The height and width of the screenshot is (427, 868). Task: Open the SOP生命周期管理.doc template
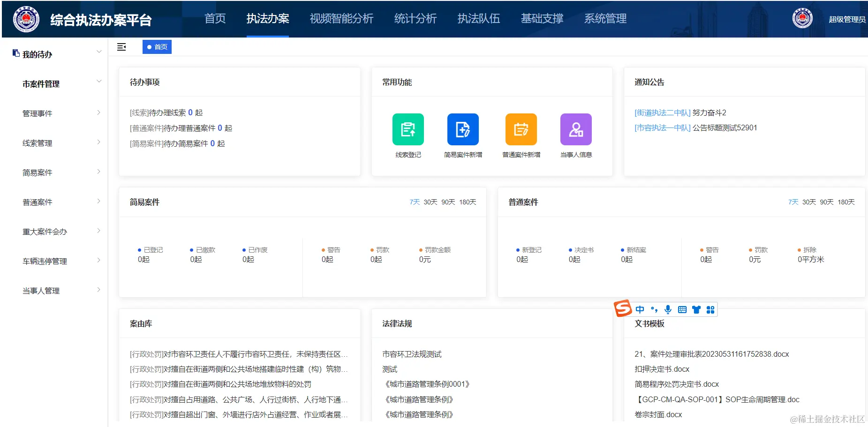[x=717, y=399]
